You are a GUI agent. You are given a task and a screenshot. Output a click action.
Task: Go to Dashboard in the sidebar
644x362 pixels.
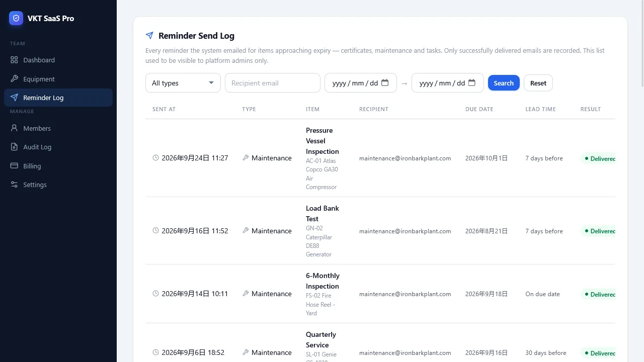pyautogui.click(x=58, y=60)
